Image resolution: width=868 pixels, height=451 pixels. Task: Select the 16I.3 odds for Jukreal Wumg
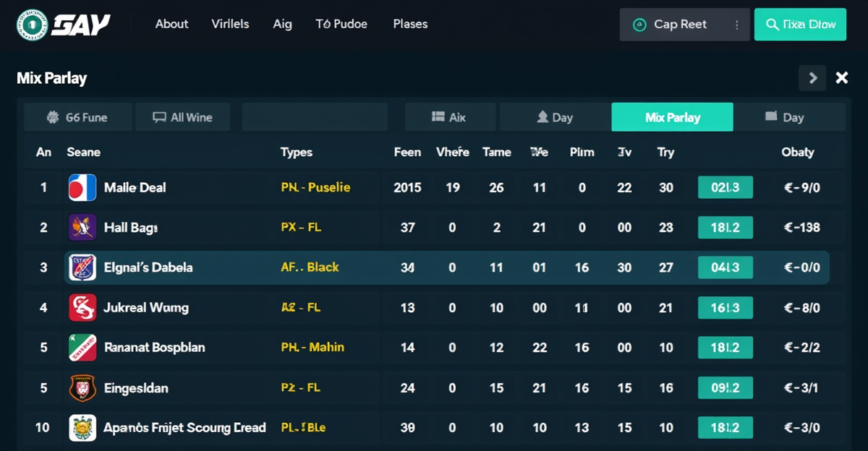click(x=726, y=308)
